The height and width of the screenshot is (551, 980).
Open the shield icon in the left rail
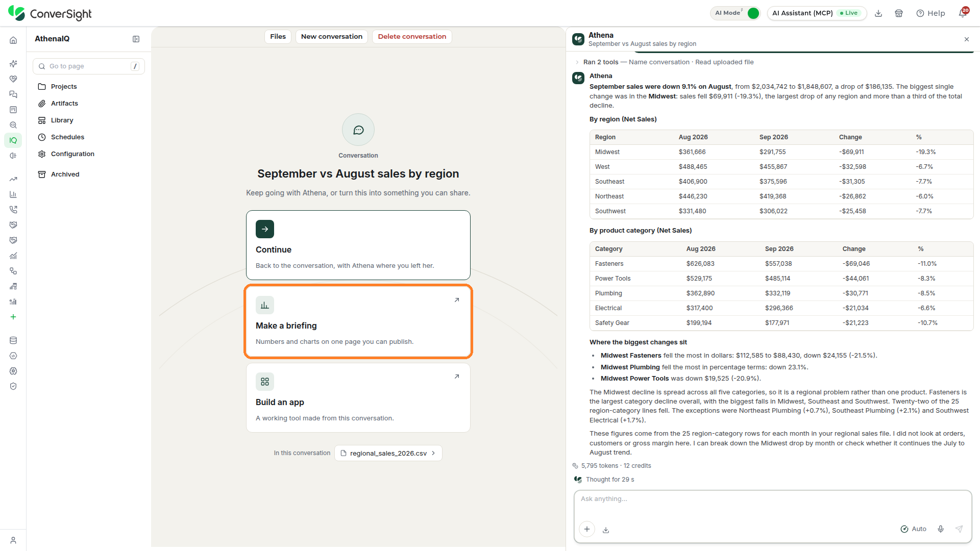(x=13, y=386)
